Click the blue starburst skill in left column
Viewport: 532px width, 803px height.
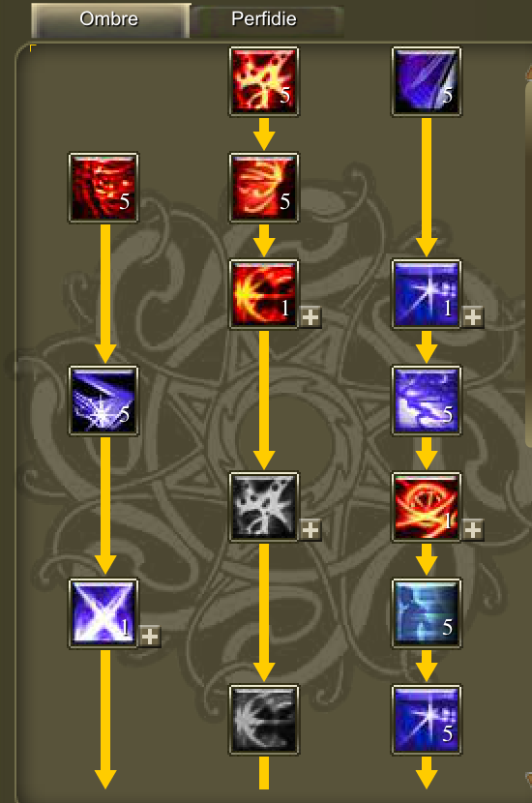pos(103,401)
